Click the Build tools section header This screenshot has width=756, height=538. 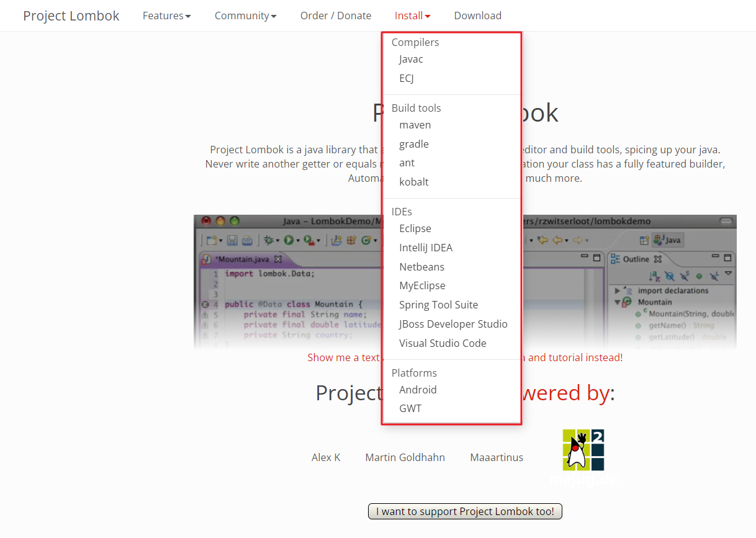click(x=416, y=108)
